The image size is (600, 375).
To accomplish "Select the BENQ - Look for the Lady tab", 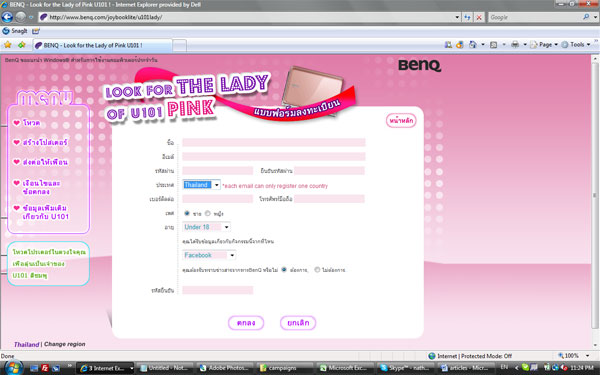I will (x=102, y=45).
